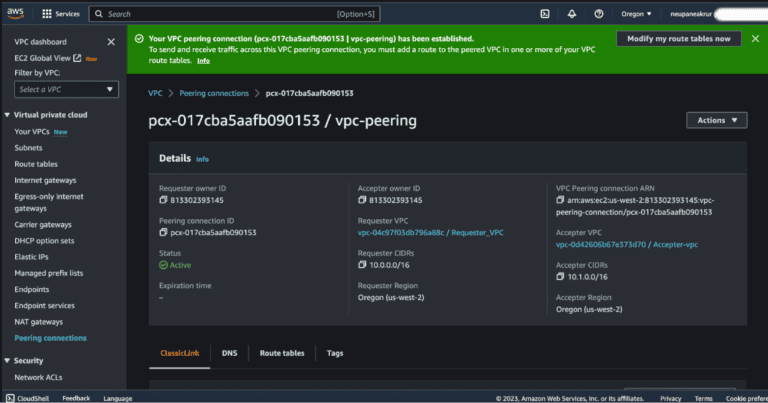Copy the Peering connection ID
This screenshot has width=768, height=403.
163,232
